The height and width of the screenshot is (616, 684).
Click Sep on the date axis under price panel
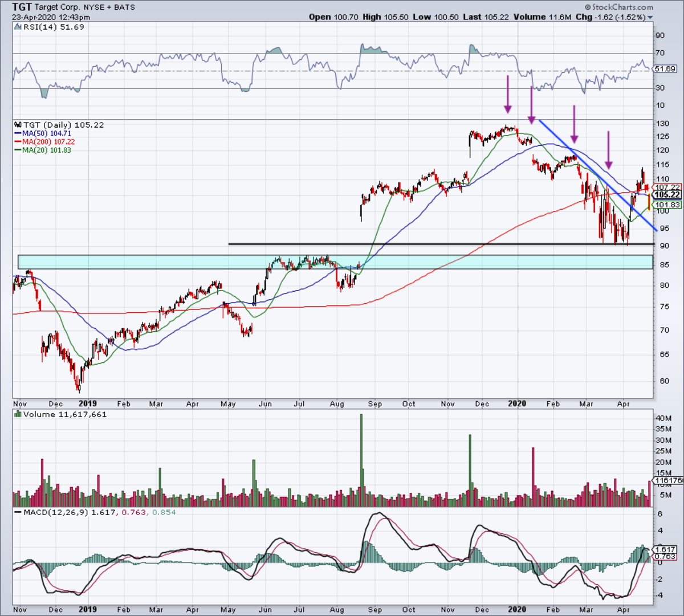374,404
